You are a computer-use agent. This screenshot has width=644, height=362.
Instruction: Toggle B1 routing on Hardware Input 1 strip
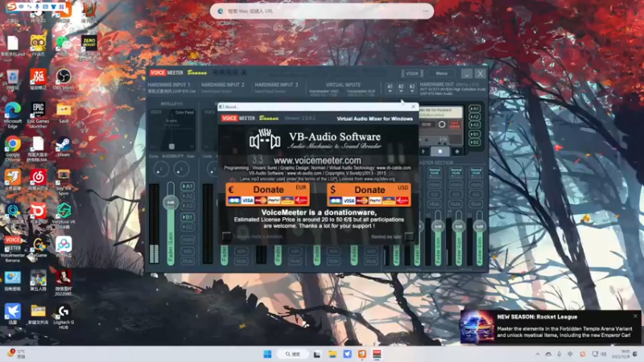pyautogui.click(x=188, y=217)
